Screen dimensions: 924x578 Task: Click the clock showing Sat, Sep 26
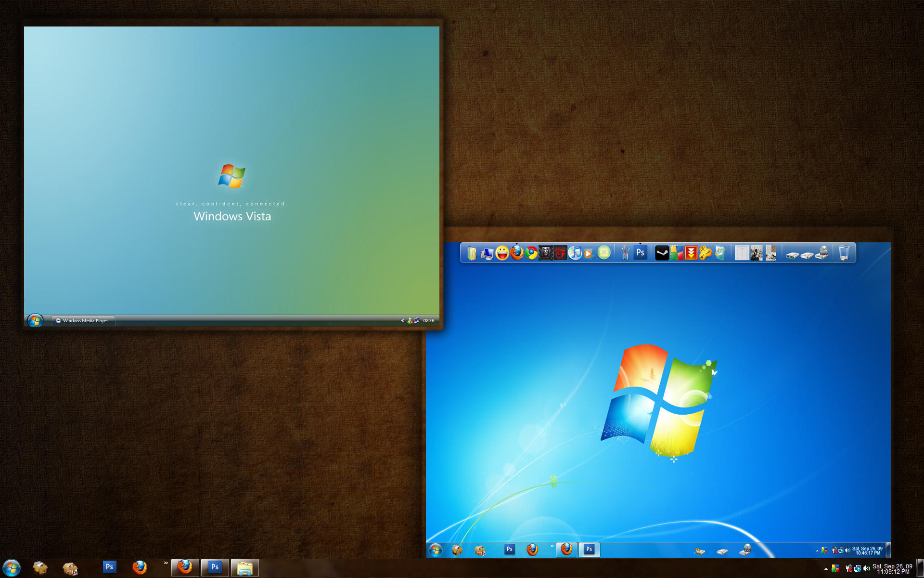pos(893,570)
